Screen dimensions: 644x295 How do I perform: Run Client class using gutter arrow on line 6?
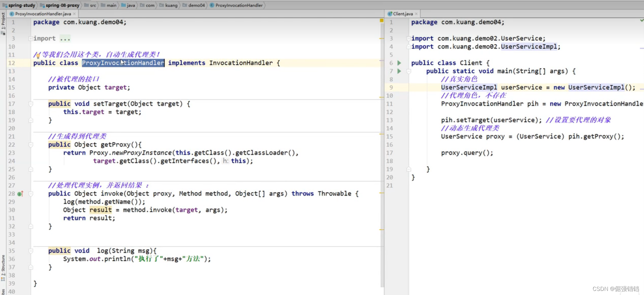click(x=399, y=63)
